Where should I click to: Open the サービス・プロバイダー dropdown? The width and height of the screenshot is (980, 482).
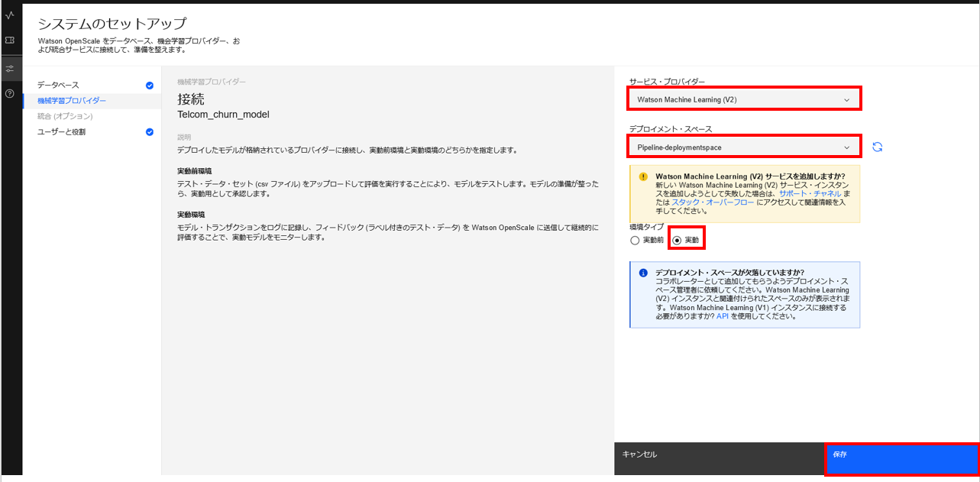[x=744, y=99]
